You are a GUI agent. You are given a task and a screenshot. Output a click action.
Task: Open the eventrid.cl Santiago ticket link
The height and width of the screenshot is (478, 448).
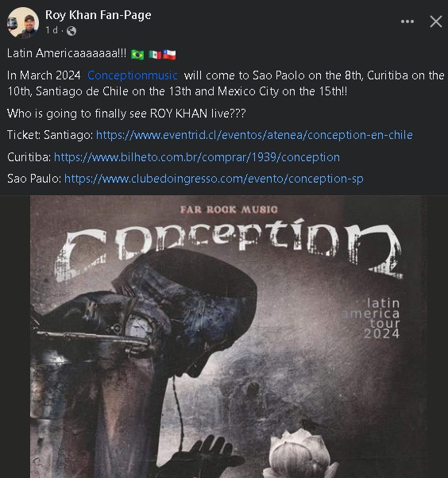[254, 135]
